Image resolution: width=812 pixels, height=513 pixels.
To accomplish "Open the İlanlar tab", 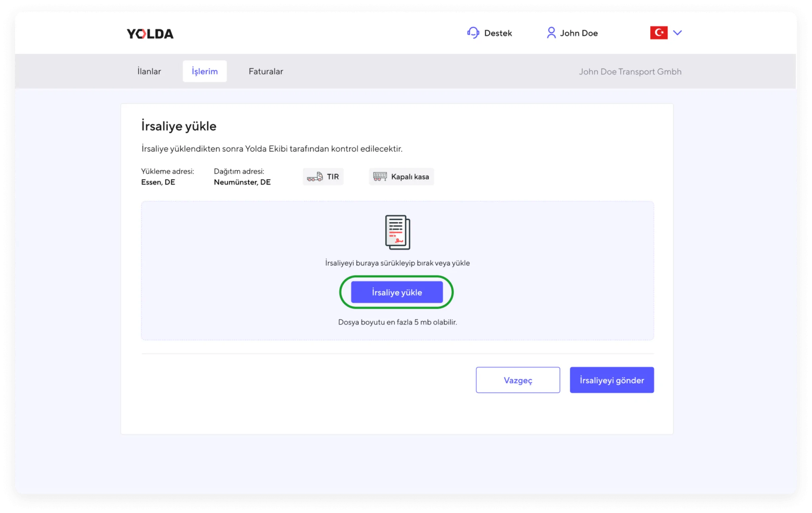I will click(149, 71).
